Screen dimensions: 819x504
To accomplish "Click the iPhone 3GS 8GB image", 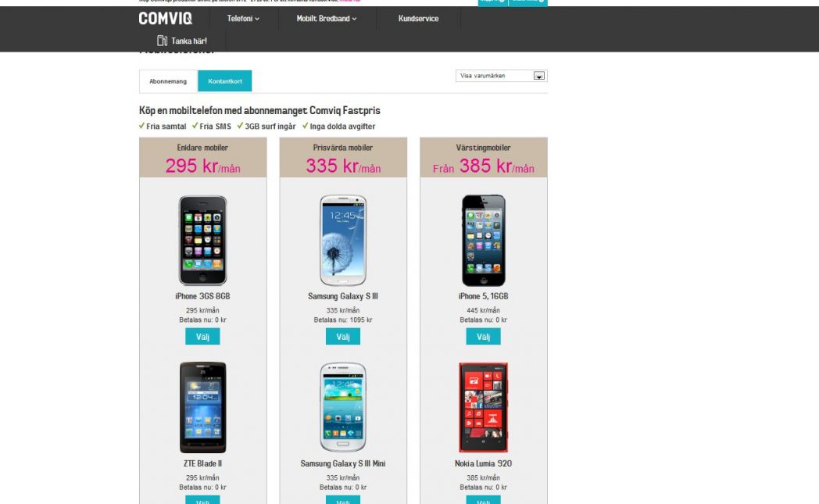I will point(202,240).
